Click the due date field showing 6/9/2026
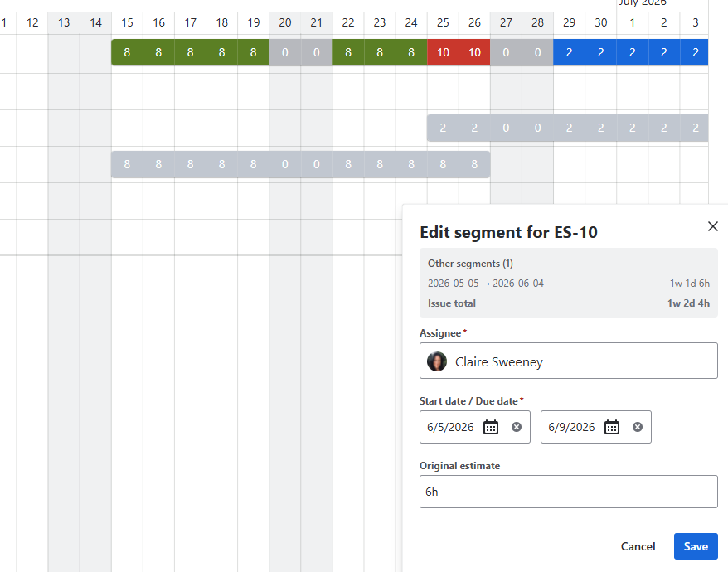Image resolution: width=728 pixels, height=572 pixels. click(595, 427)
